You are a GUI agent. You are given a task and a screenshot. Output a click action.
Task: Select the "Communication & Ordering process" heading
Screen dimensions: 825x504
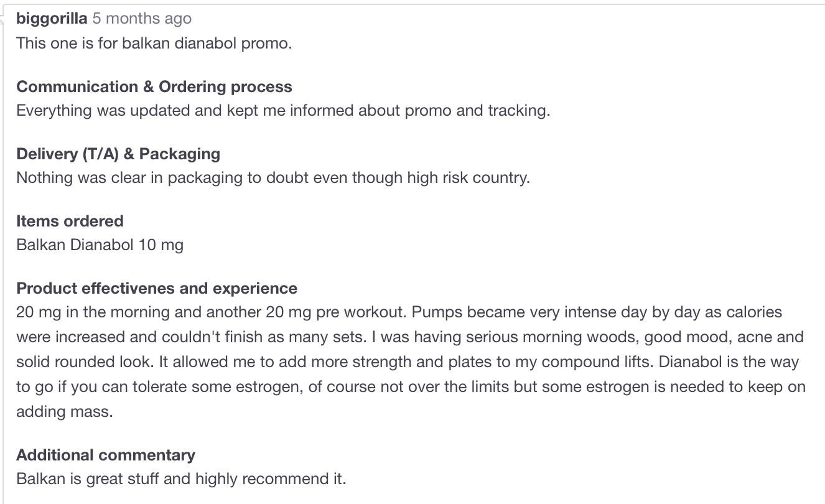(154, 86)
